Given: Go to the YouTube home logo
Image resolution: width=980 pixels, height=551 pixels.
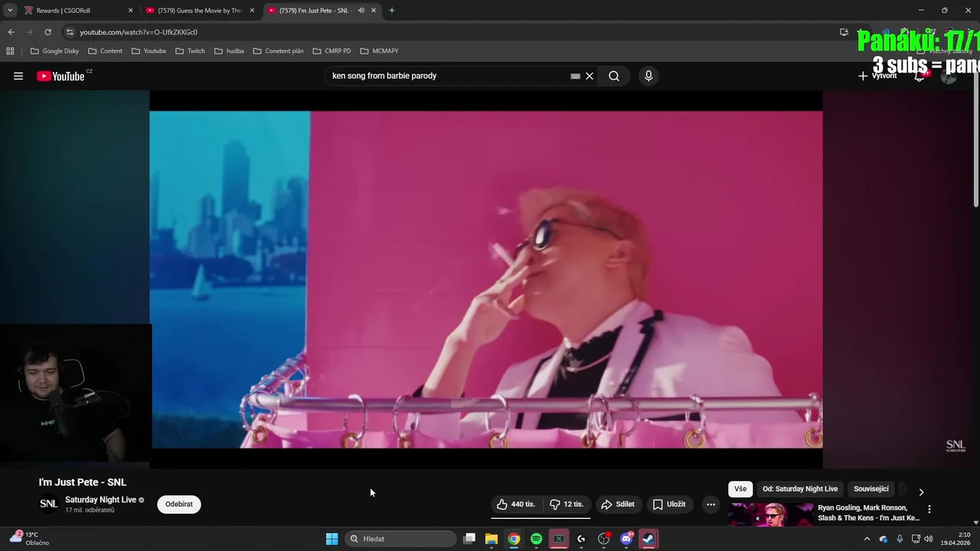Looking at the screenshot, I should pos(61,76).
